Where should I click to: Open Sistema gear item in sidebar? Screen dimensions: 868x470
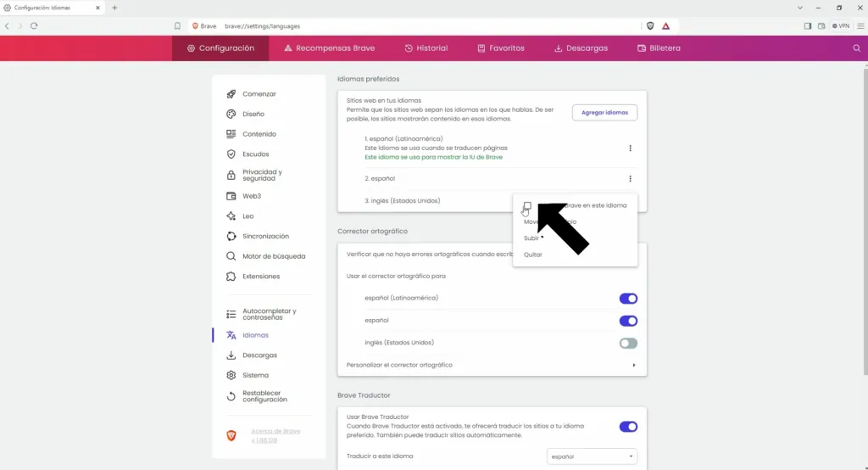coord(248,375)
